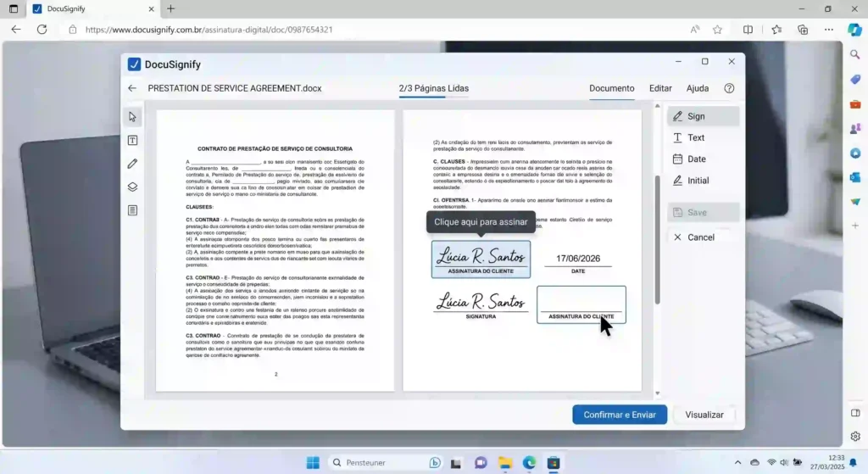This screenshot has width=868, height=474.
Task: Select the pencil draw tool
Action: (132, 164)
